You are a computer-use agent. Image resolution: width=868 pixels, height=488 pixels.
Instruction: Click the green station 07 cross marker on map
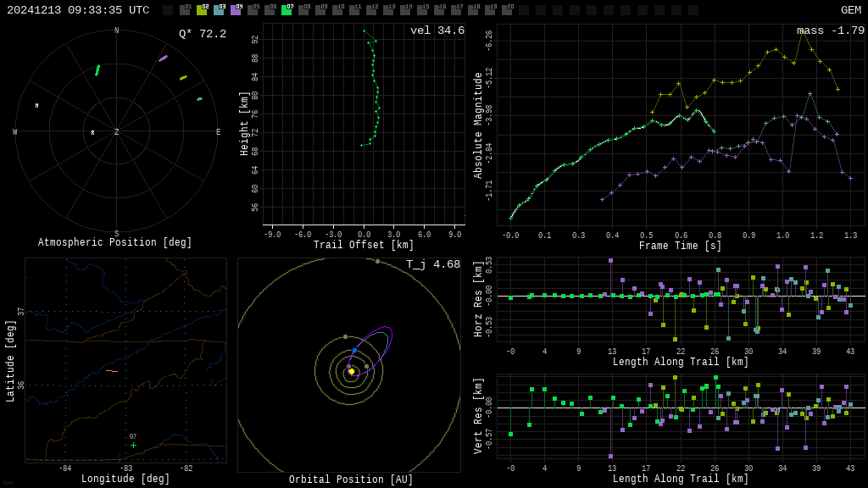pos(133,445)
